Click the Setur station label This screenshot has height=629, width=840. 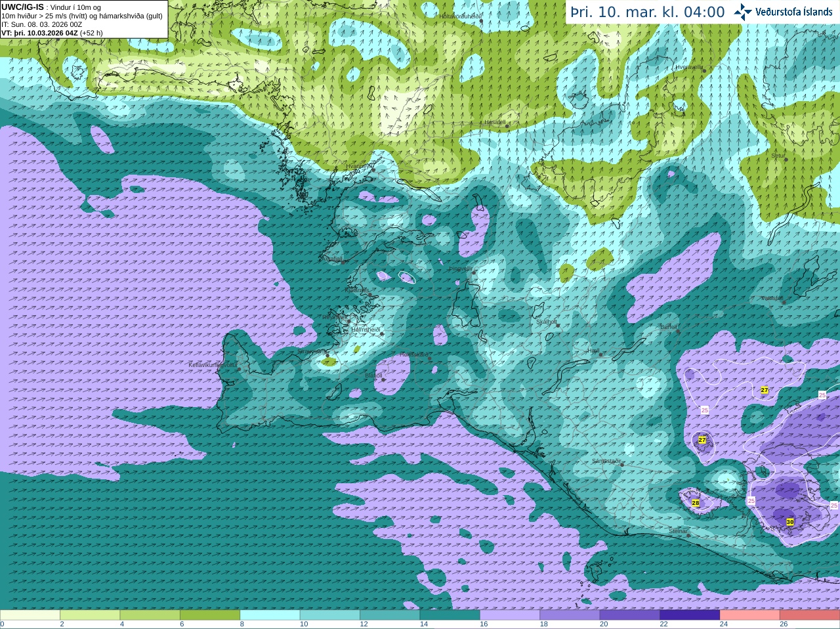click(x=778, y=156)
